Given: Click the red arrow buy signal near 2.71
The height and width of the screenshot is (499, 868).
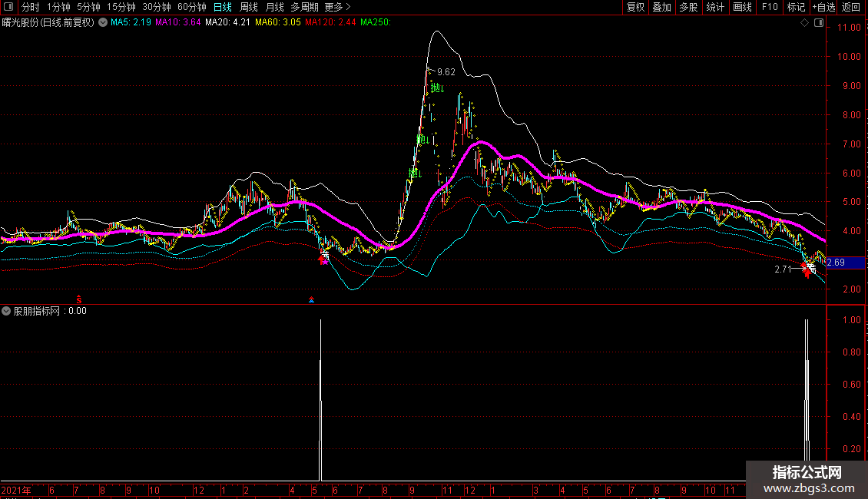Looking at the screenshot, I should click(x=806, y=269).
